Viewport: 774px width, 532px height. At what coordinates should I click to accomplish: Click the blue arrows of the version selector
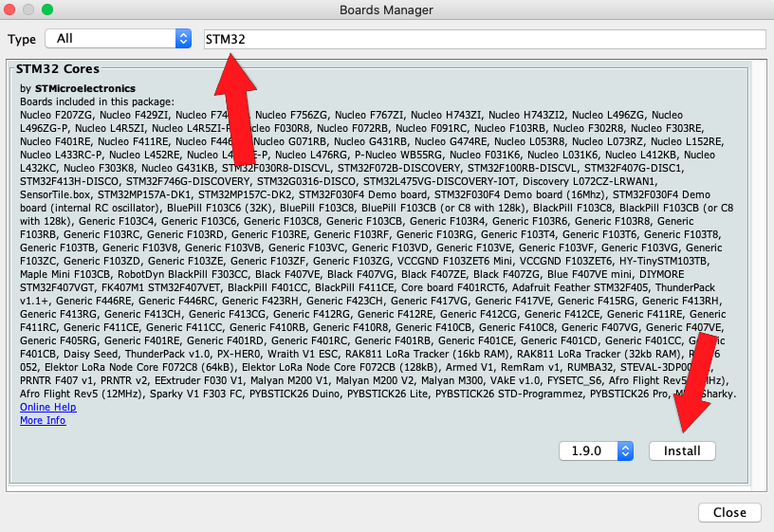pos(625,451)
